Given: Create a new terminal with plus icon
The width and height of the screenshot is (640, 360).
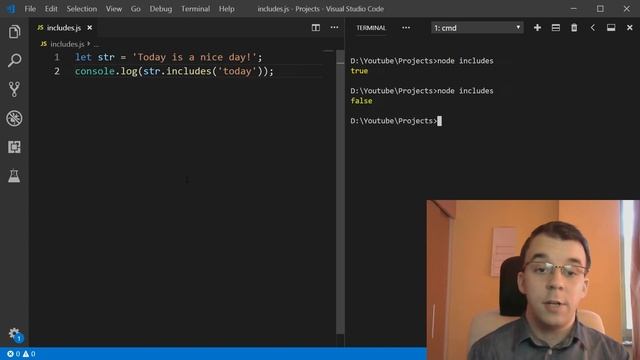Looking at the screenshot, I should [x=537, y=28].
